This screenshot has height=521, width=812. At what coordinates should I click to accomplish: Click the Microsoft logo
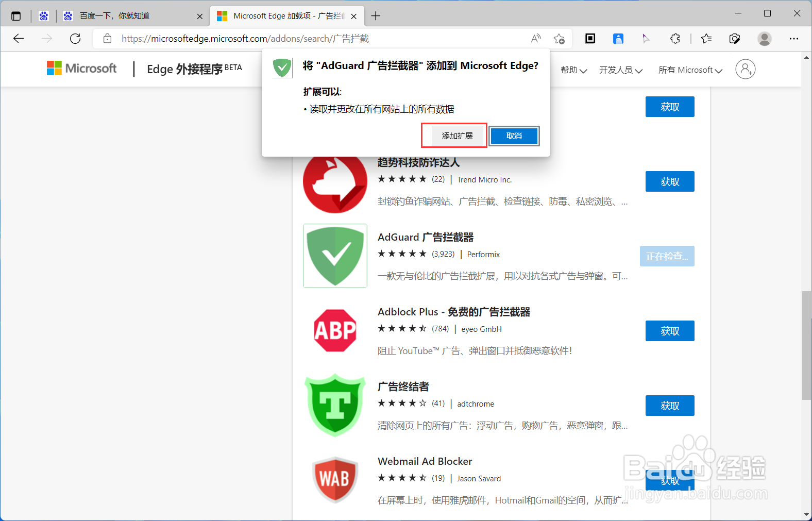(x=81, y=69)
